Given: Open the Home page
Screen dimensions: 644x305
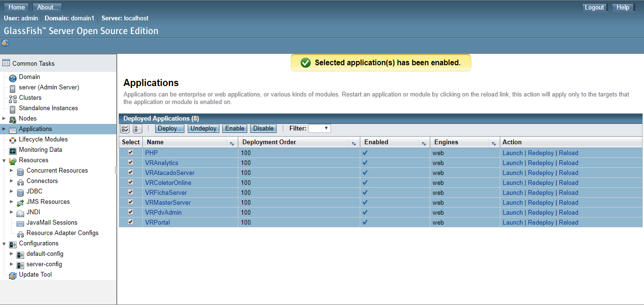Looking at the screenshot, I should [x=17, y=7].
